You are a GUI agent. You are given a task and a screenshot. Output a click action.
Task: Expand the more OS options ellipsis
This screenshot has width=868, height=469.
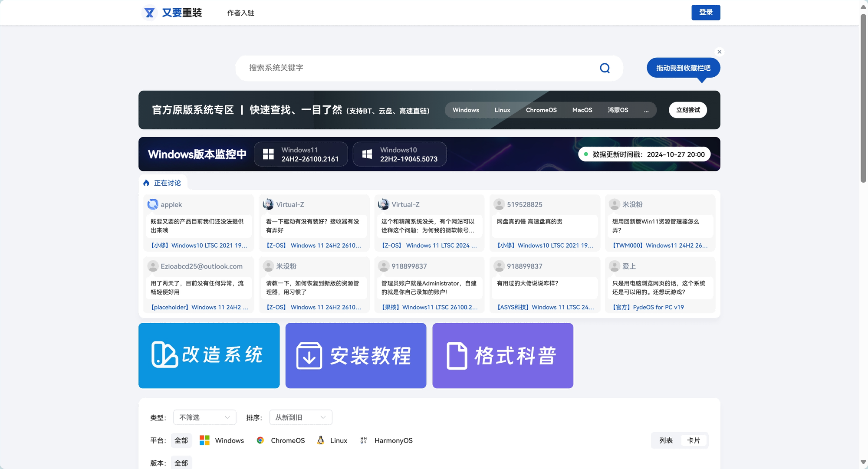pos(646,110)
